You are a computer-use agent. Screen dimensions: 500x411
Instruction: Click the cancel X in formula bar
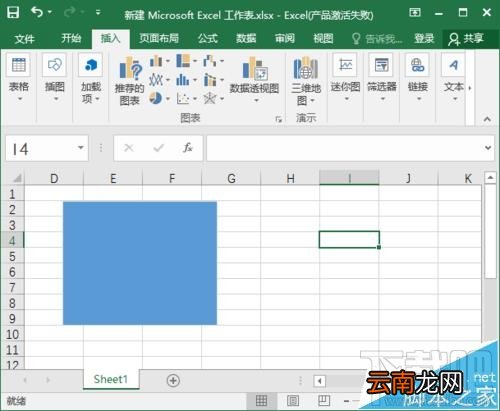129,148
